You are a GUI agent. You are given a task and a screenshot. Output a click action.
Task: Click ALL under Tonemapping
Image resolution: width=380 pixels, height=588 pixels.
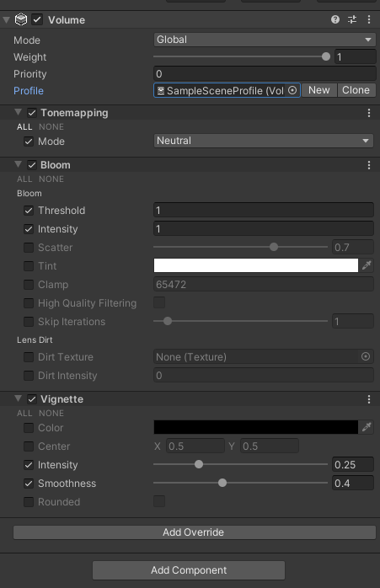pyautogui.click(x=24, y=127)
